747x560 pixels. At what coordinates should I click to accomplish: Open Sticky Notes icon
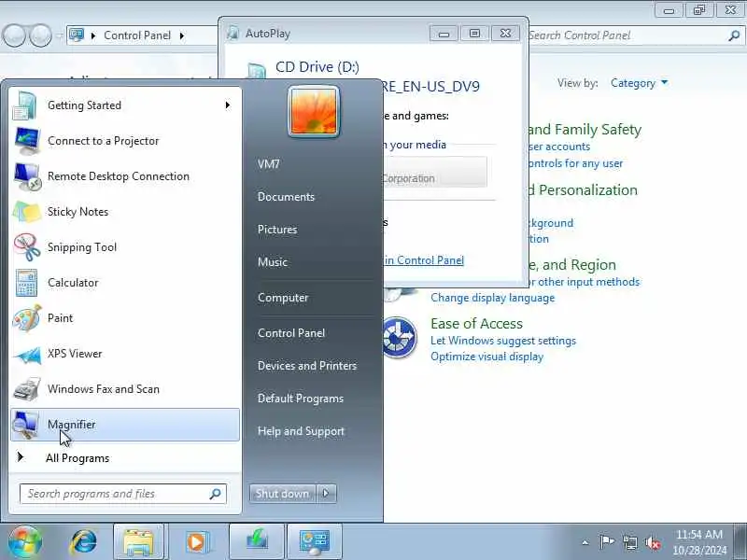point(27,212)
